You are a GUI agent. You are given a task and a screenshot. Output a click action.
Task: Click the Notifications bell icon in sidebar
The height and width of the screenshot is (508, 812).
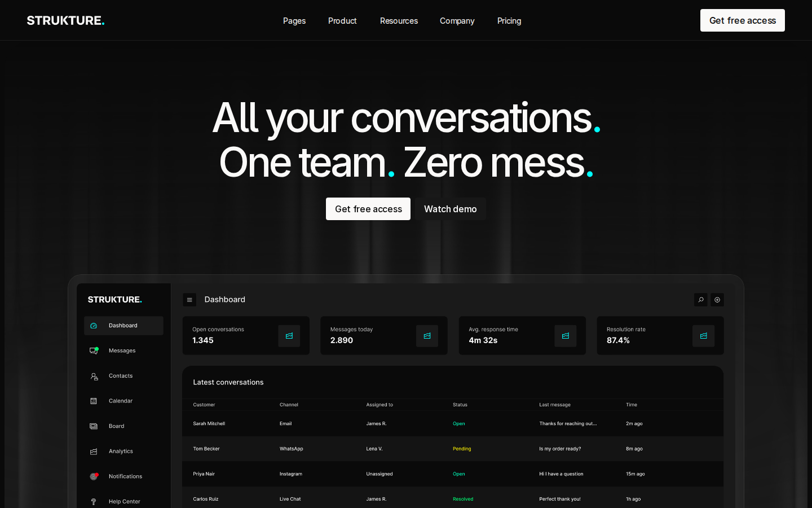(x=94, y=476)
